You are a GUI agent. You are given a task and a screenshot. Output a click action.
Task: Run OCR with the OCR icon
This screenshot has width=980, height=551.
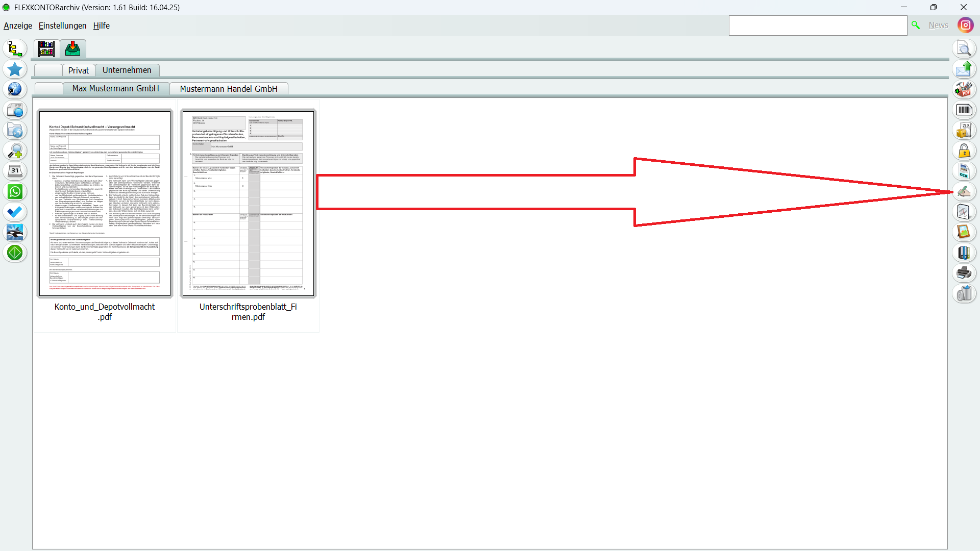tap(964, 171)
